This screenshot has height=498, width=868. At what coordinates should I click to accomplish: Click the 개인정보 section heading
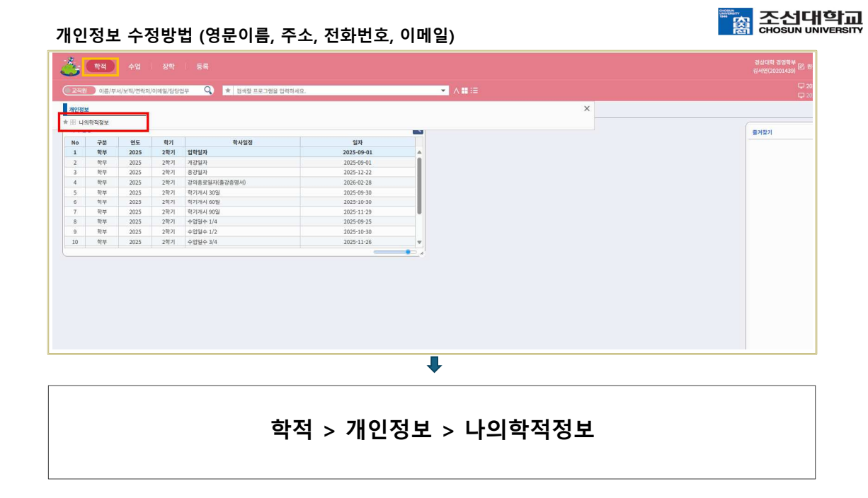tap(79, 110)
